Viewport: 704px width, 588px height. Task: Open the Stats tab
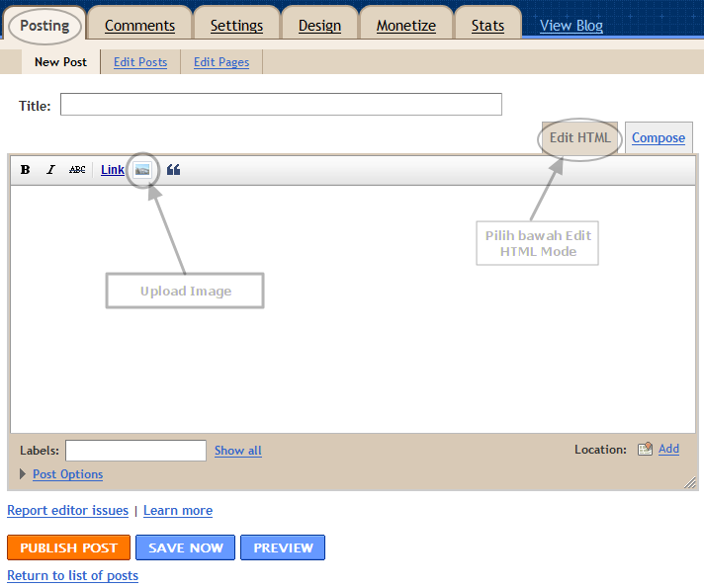coord(487,26)
